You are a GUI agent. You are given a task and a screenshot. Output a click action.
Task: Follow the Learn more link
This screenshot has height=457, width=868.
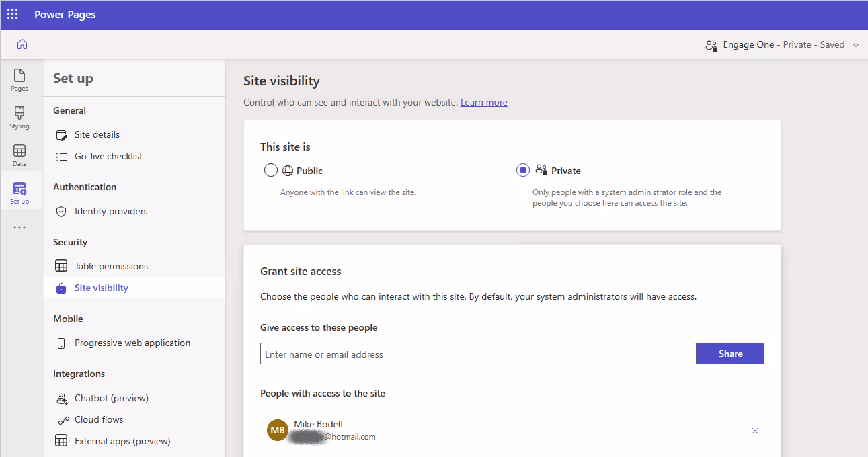484,102
